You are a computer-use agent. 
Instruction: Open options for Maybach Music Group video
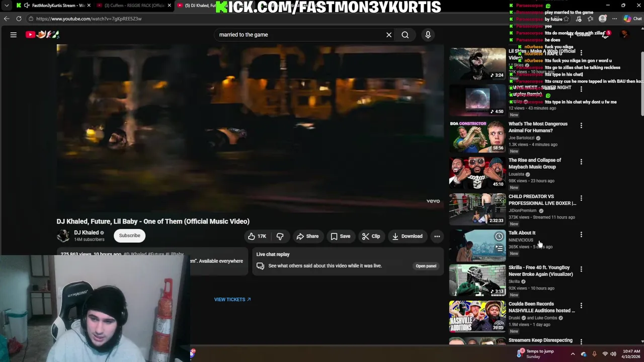(581, 162)
